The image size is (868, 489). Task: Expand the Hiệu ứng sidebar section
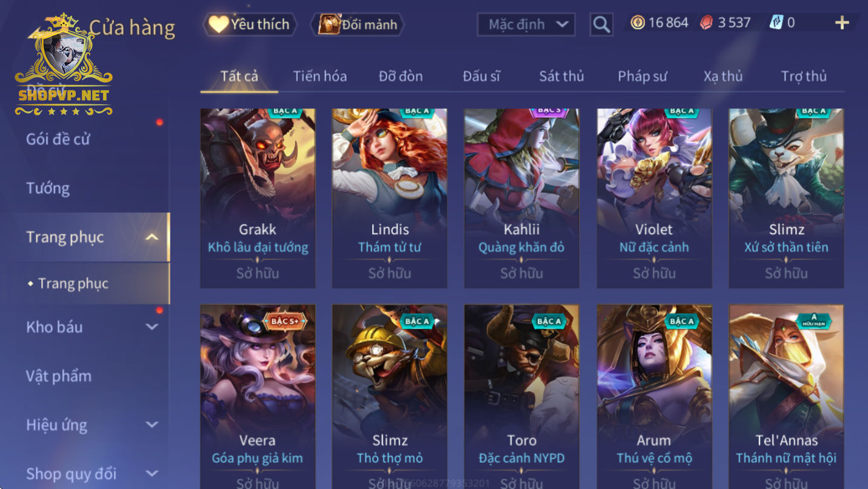tap(152, 425)
